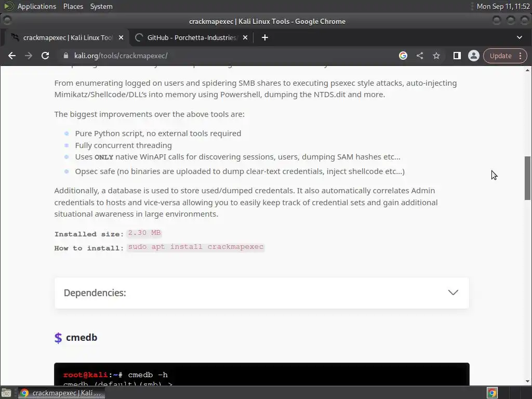This screenshot has width=532, height=399.
Task: Toggle the Chrome side panel icon
Action: [x=457, y=56]
